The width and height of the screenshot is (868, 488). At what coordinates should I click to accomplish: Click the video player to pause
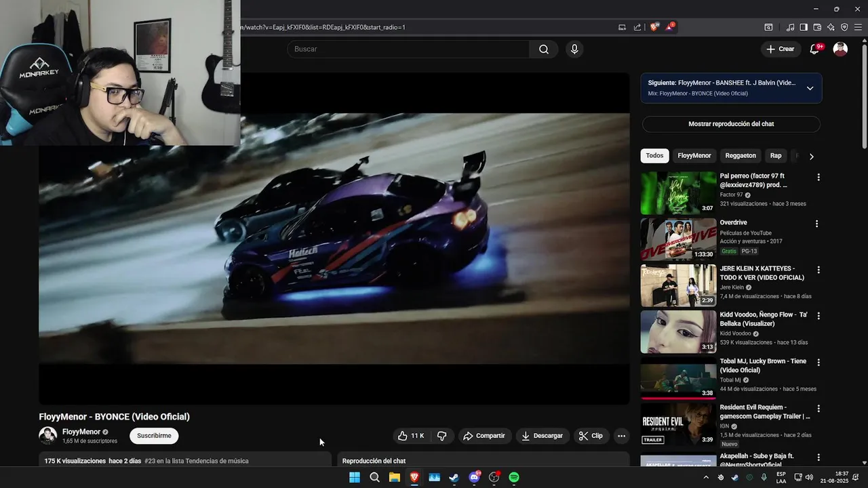(x=334, y=239)
